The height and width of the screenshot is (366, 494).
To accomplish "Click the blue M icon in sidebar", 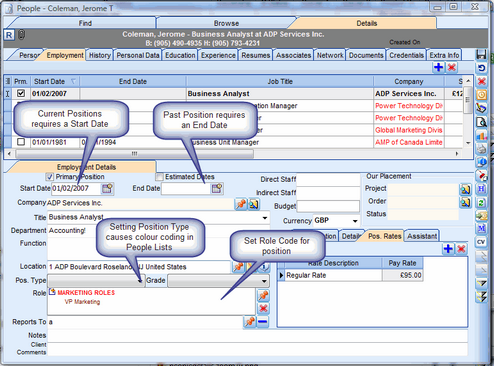I will click(481, 229).
